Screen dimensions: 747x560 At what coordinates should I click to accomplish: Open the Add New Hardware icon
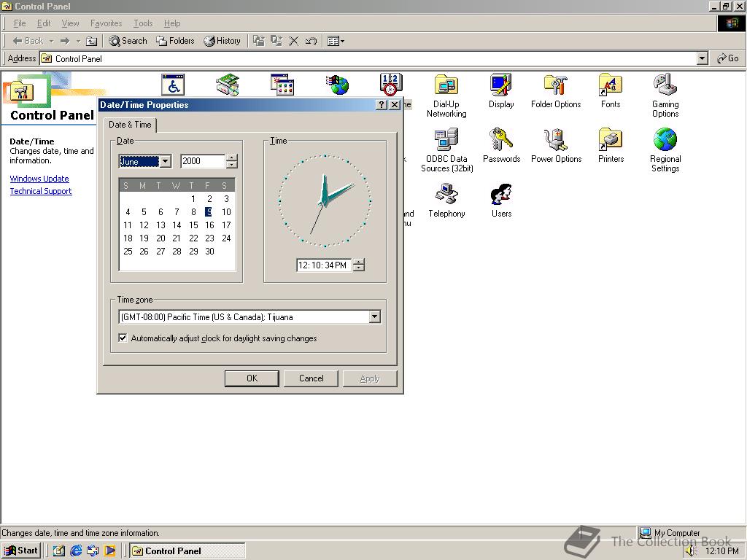228,85
